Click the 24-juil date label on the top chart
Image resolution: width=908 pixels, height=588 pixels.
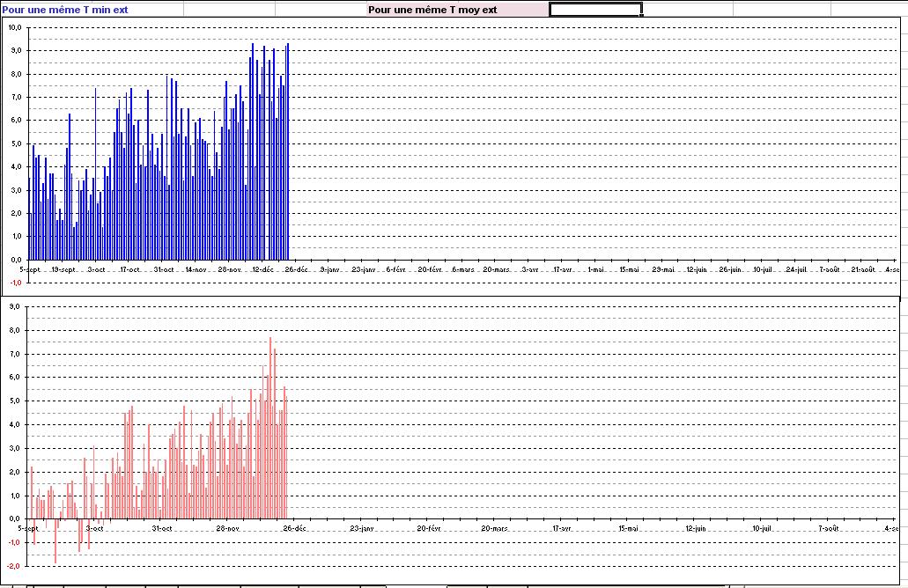coord(797,269)
